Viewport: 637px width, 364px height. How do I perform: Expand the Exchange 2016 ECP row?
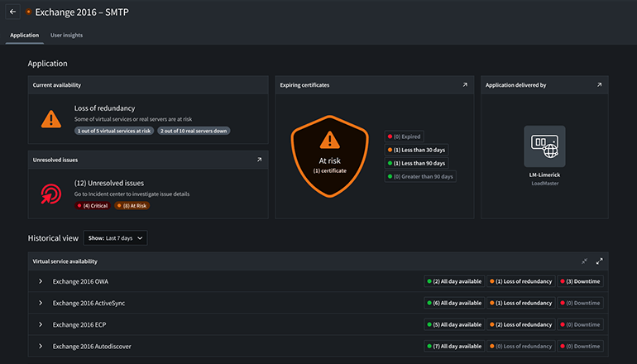point(40,324)
